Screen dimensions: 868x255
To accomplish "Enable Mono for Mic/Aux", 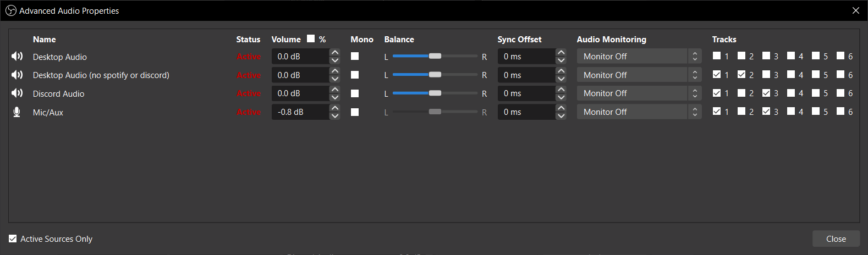I will click(x=355, y=112).
